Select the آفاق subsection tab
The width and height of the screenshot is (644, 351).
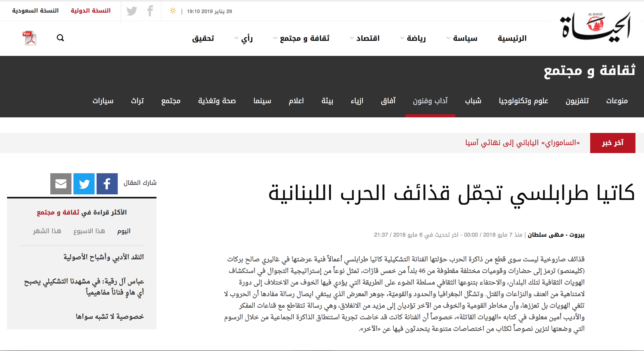(388, 101)
